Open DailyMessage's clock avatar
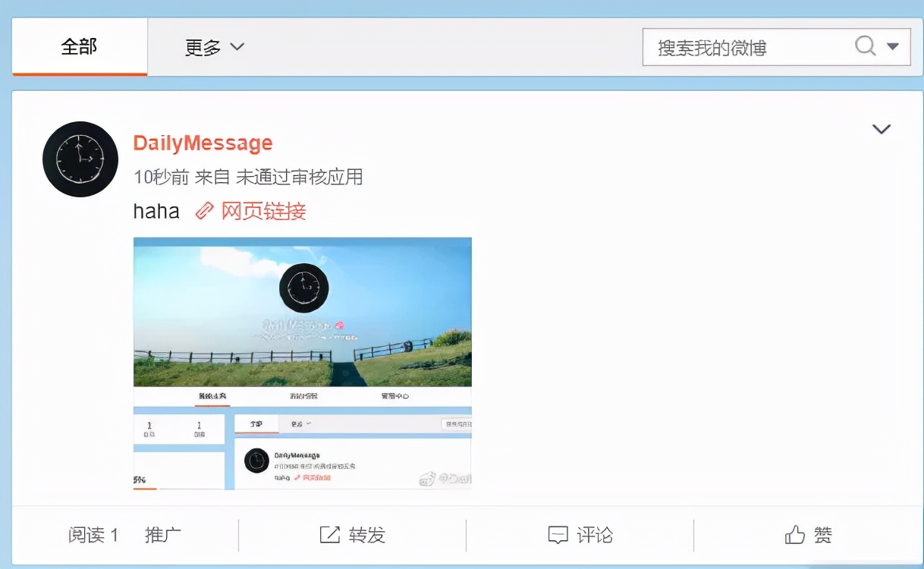The height and width of the screenshot is (569, 924). point(80,159)
